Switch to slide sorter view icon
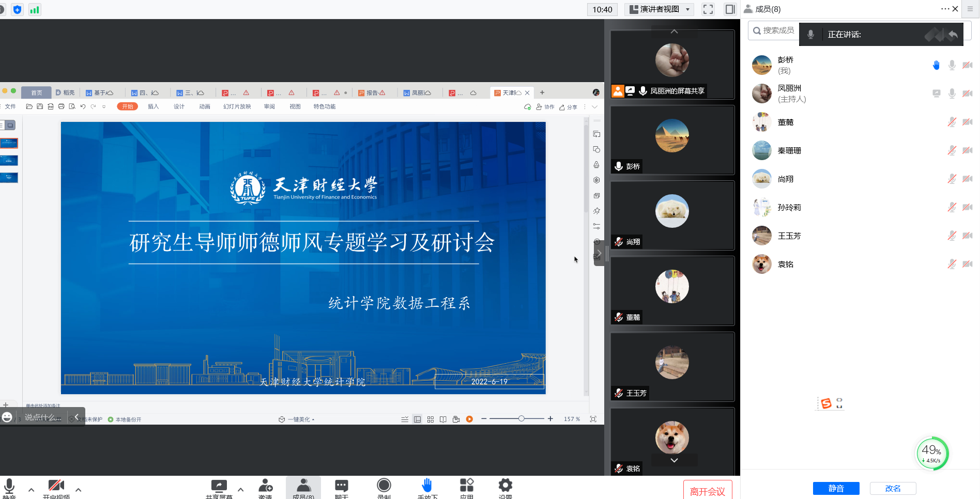980x499 pixels. (431, 419)
